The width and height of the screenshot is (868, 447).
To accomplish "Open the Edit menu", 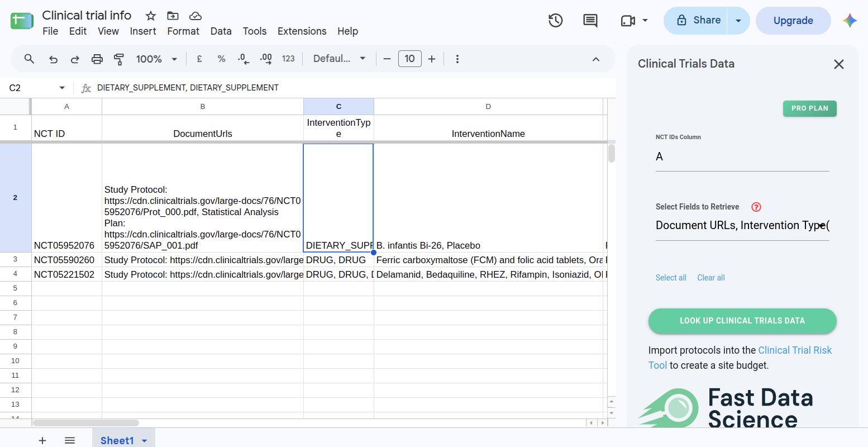I will click(x=78, y=31).
